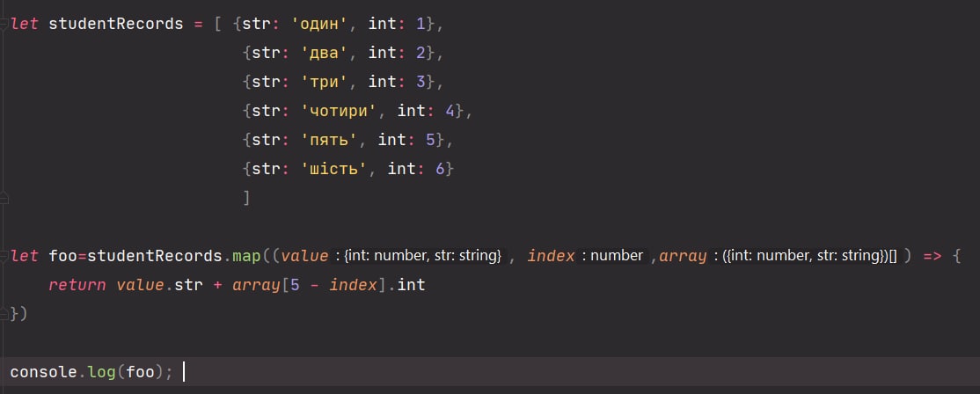The height and width of the screenshot is (394, 980).
Task: Click studentRecords in the first declaration line
Action: pos(115,25)
